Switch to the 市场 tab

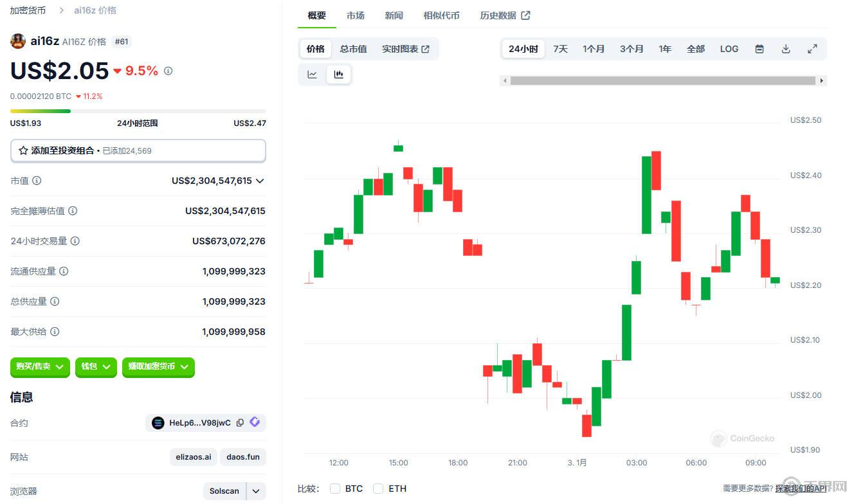pos(355,15)
